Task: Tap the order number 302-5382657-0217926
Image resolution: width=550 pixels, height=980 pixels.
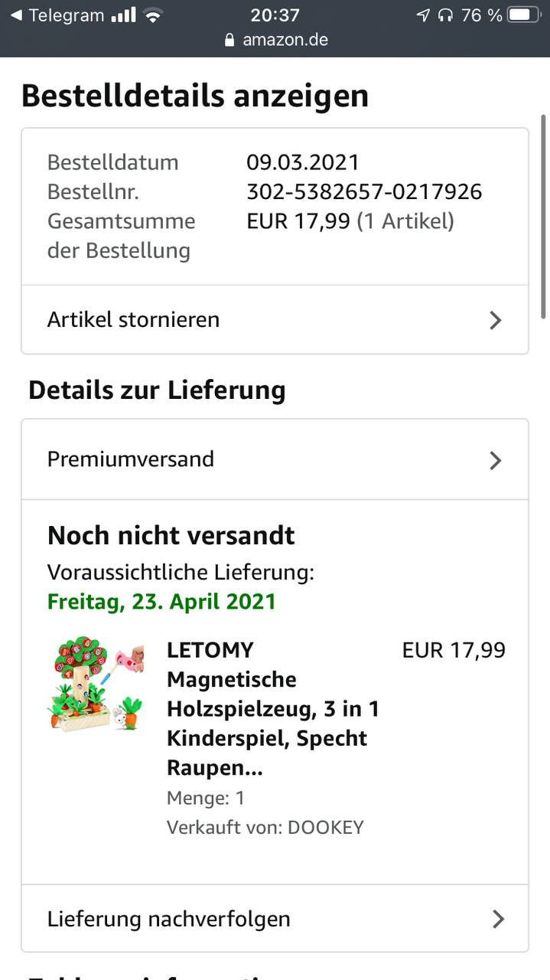Action: point(364,191)
